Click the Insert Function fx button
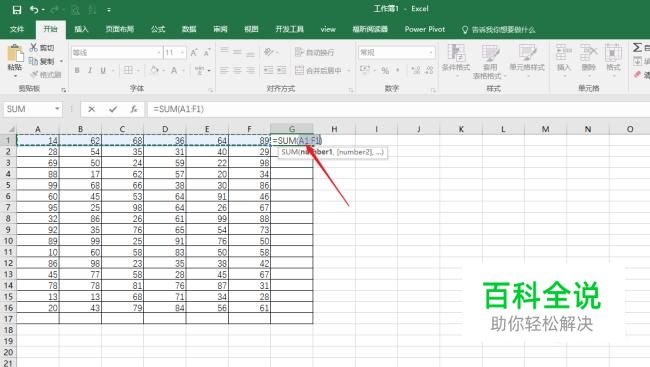This screenshot has height=367, width=650. pos(134,109)
